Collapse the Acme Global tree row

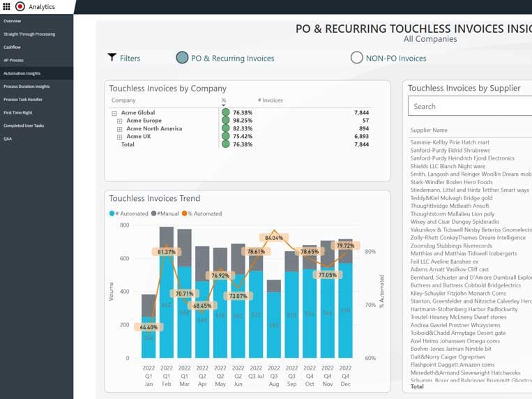tap(114, 113)
